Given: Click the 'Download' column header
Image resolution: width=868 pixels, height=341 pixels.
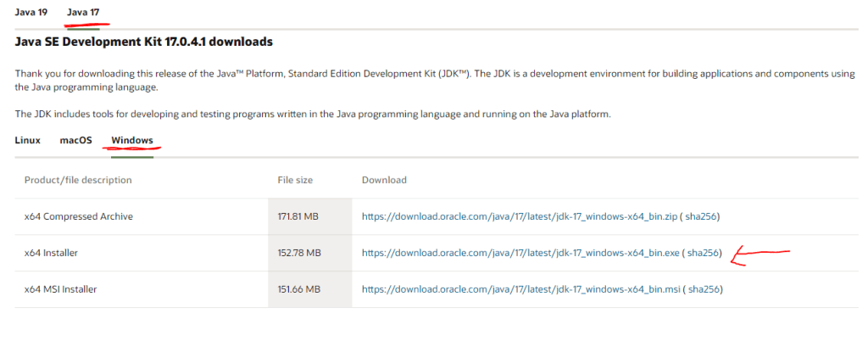Looking at the screenshot, I should click(384, 180).
